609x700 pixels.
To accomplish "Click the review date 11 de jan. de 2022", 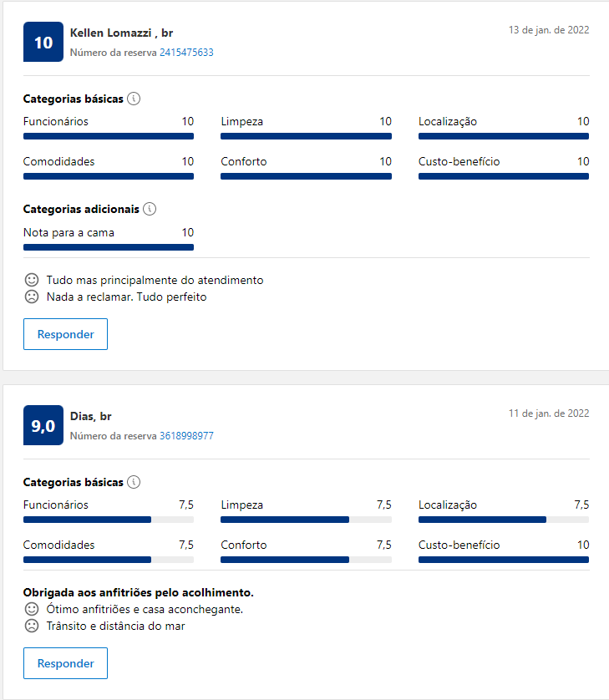I will 549,413.
